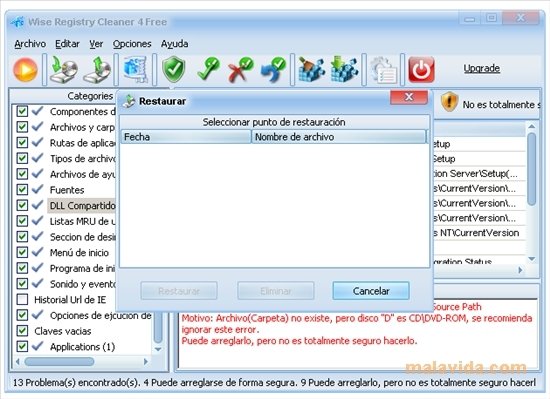550x399 pixels.
Task: Open the Archivo menu
Action: click(30, 44)
